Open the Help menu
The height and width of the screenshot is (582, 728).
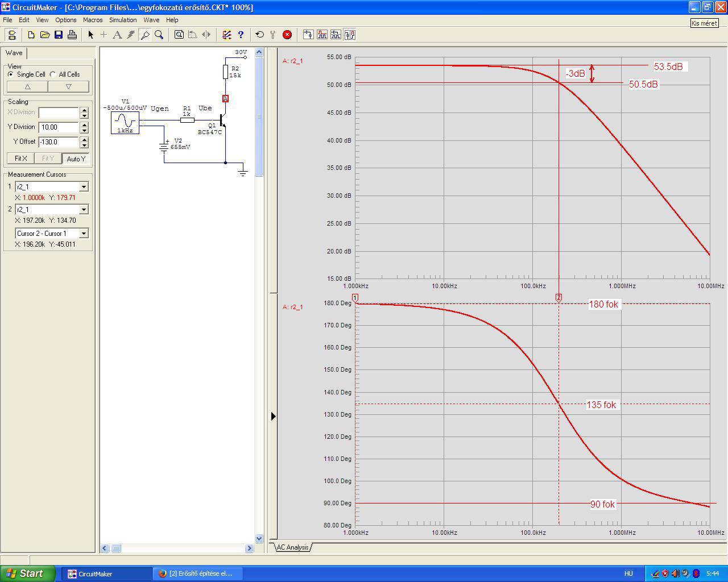[x=172, y=20]
